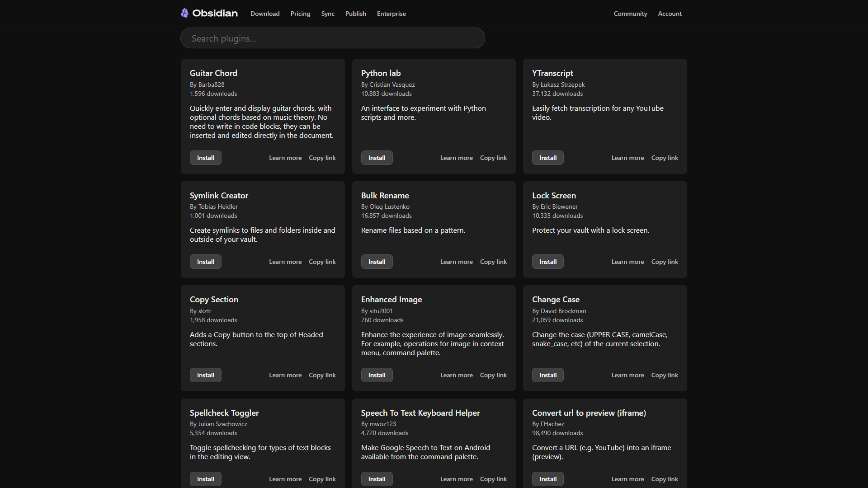Learn more about Bulk Rename
The height and width of the screenshot is (488, 868).
tap(457, 262)
